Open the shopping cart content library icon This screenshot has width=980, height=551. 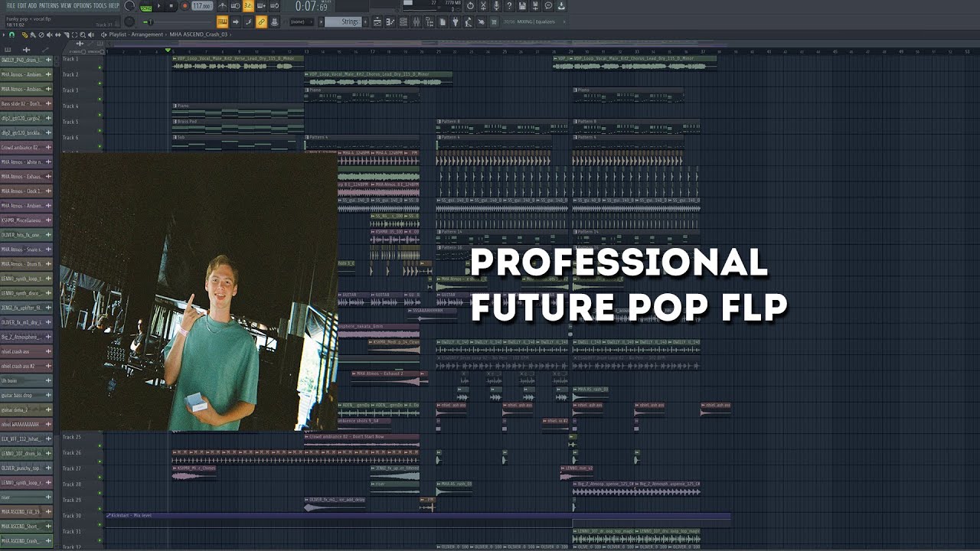coord(494,21)
